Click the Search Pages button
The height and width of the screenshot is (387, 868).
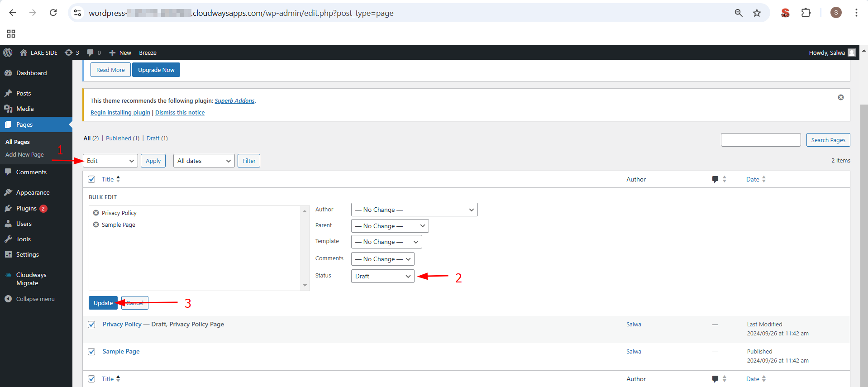coord(828,140)
